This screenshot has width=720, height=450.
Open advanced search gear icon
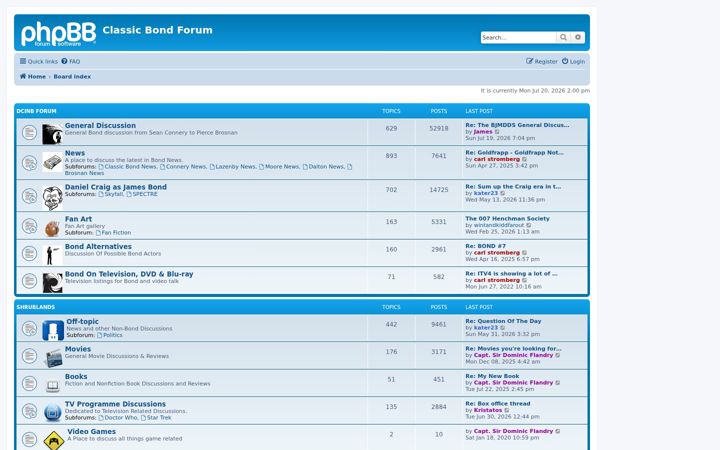coord(578,38)
